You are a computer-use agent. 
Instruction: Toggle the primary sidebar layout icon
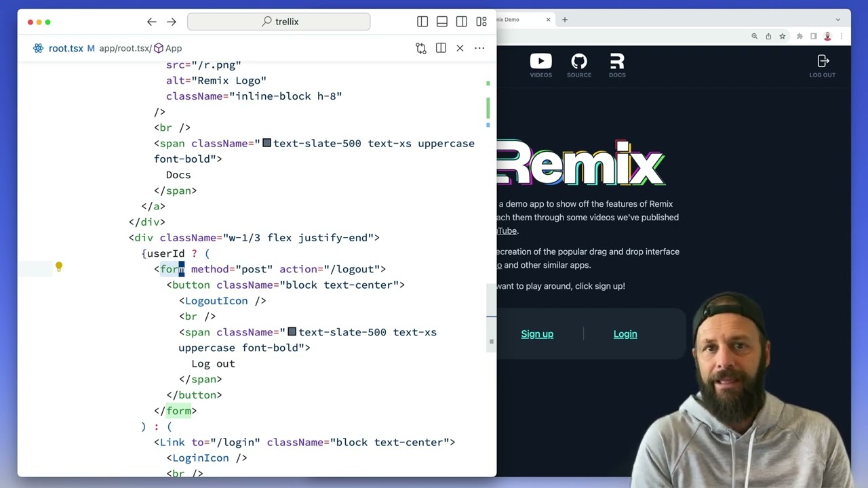[x=422, y=22]
